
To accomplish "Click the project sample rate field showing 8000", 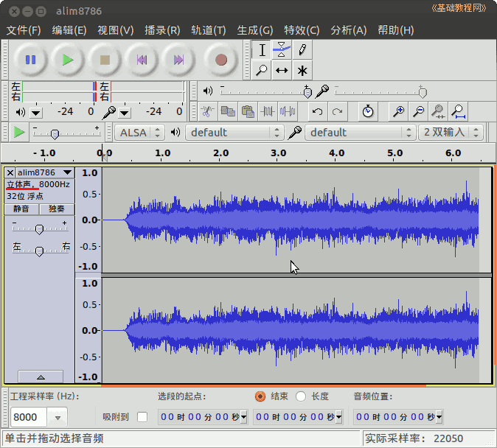I will click(29, 418).
